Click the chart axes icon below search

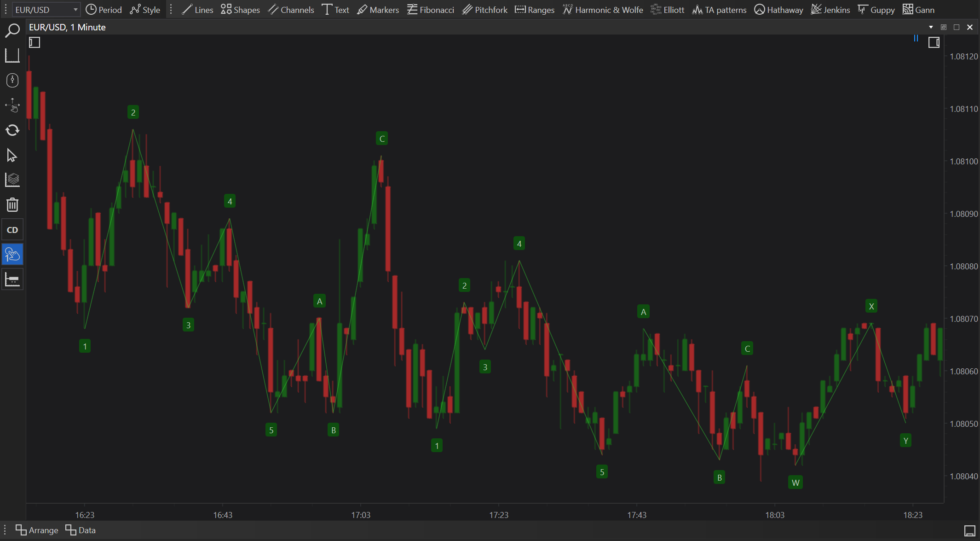[x=12, y=56]
